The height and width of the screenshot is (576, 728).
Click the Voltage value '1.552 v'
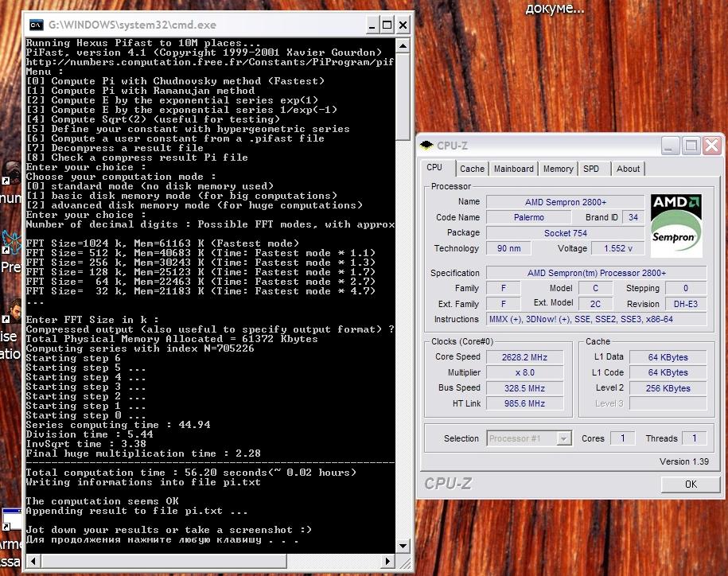pos(617,248)
